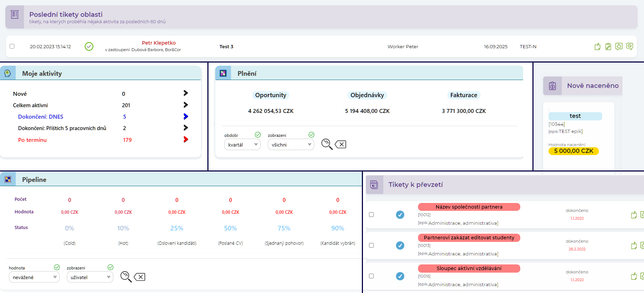Viewport: 644px width, 293px height.
Task: Open the hodnota dropdown showing nevážené
Action: [x=34, y=277]
